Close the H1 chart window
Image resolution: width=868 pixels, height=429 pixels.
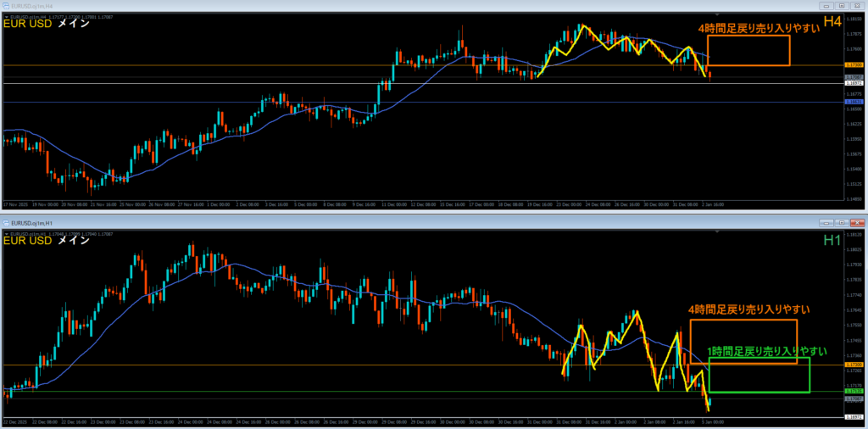coord(856,221)
